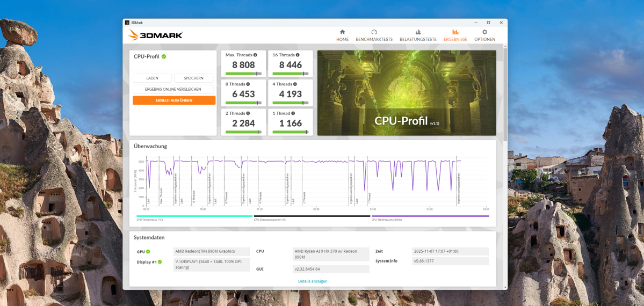
Task: Click info icon next to 16 Threads
Action: pos(298,55)
